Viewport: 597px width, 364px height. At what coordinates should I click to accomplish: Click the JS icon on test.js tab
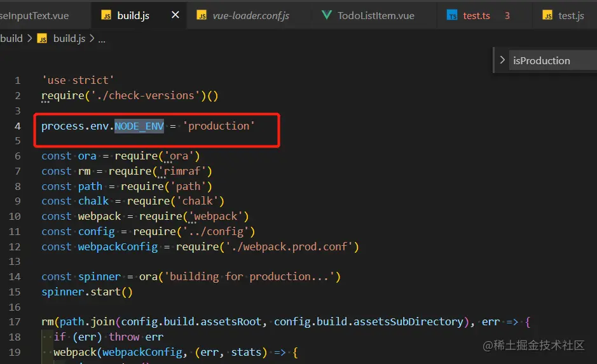pyautogui.click(x=547, y=15)
